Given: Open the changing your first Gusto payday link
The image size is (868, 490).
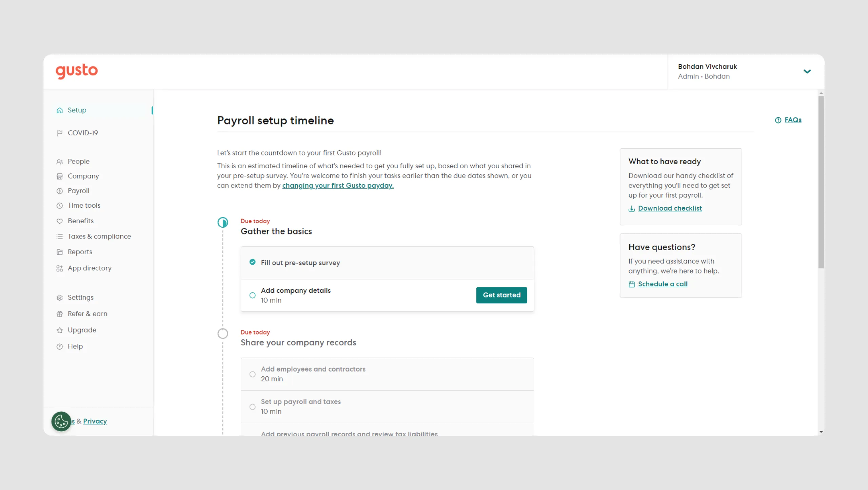Looking at the screenshot, I should (x=338, y=186).
